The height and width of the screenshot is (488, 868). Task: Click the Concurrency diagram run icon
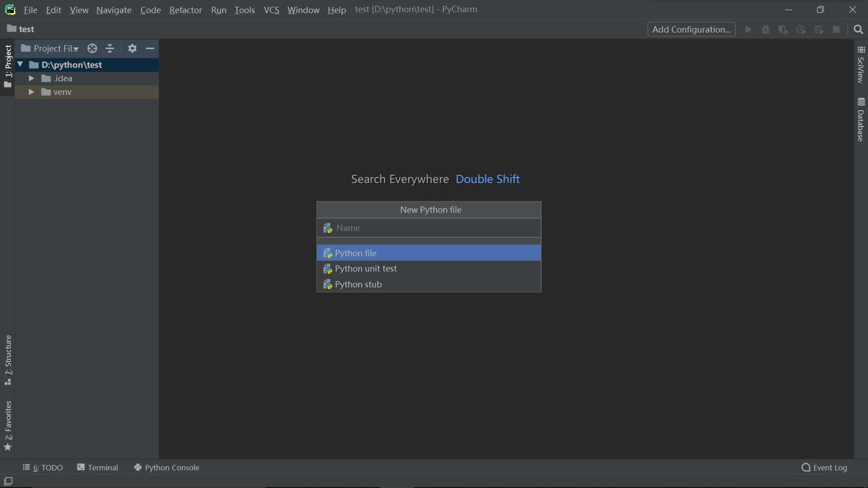pyautogui.click(x=819, y=29)
